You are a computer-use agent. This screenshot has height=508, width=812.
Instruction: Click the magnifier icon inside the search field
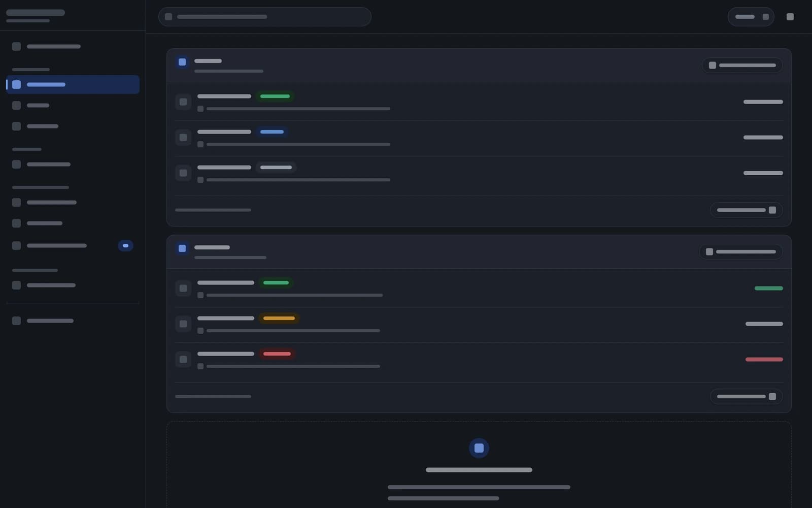(x=168, y=17)
